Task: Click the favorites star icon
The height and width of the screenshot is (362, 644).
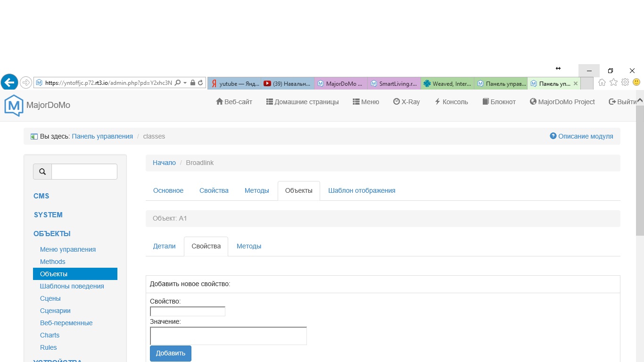Action: (x=613, y=82)
